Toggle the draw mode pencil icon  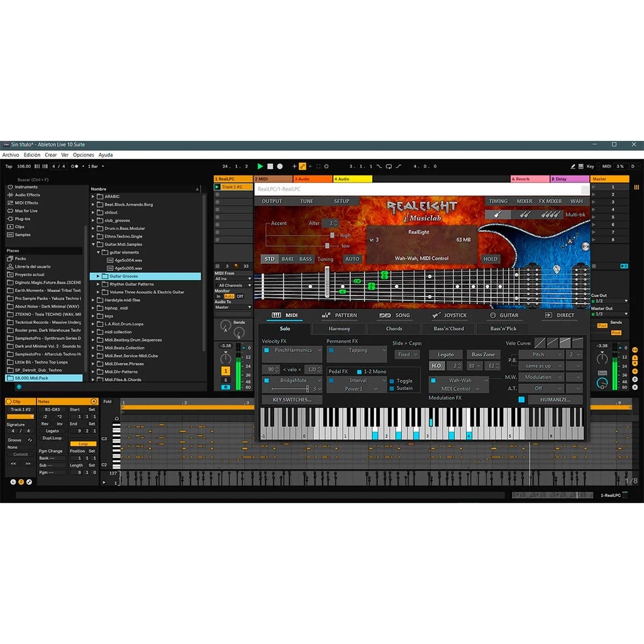tap(573, 166)
